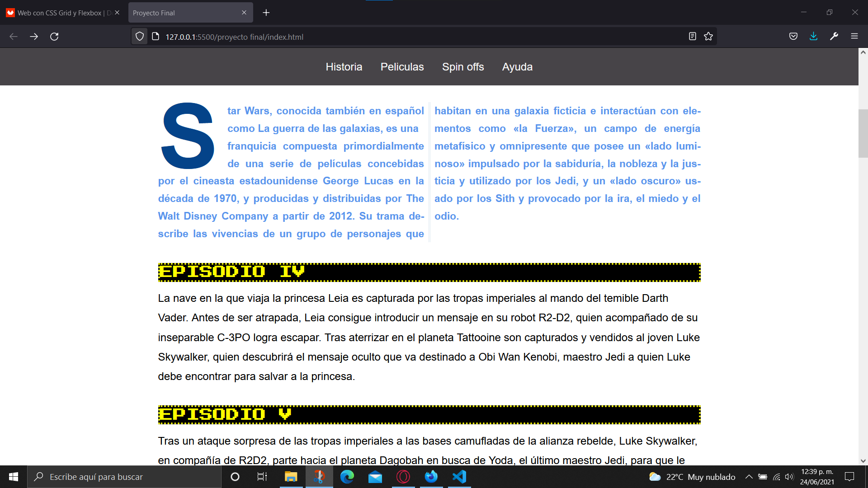Close the Web con CSS Grid tab

tap(117, 13)
